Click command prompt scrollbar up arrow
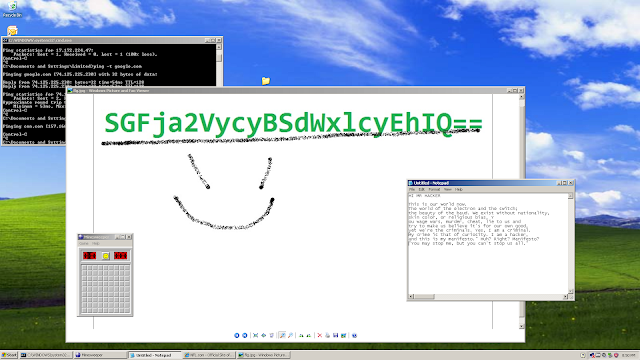 [x=219, y=47]
